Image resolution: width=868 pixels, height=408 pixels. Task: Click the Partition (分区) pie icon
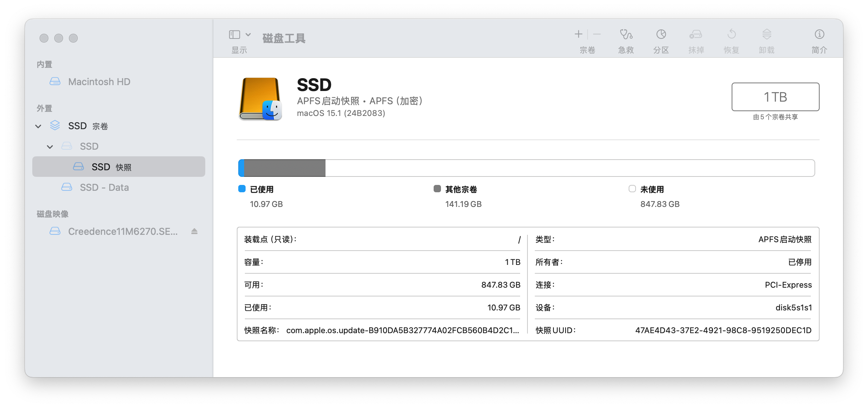(661, 34)
